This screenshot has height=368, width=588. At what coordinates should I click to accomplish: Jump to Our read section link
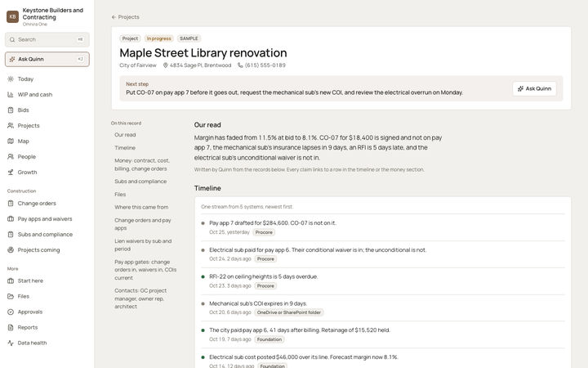(x=125, y=135)
